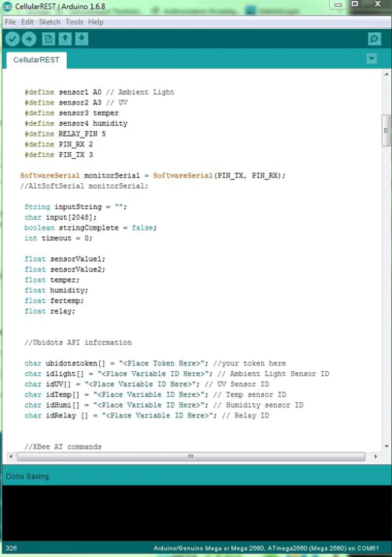
Task: Click the vertical scrollbar thumb
Action: pyautogui.click(x=386, y=130)
